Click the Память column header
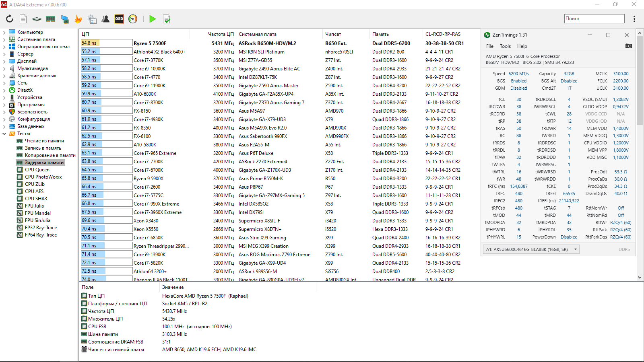The width and height of the screenshot is (644, 362). [396, 34]
